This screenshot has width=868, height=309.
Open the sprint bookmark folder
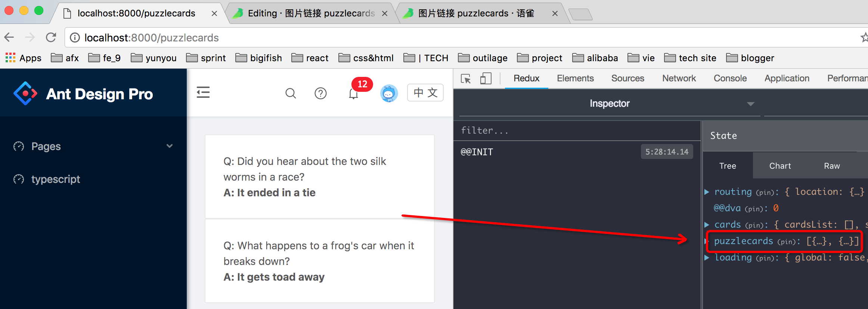click(x=206, y=58)
